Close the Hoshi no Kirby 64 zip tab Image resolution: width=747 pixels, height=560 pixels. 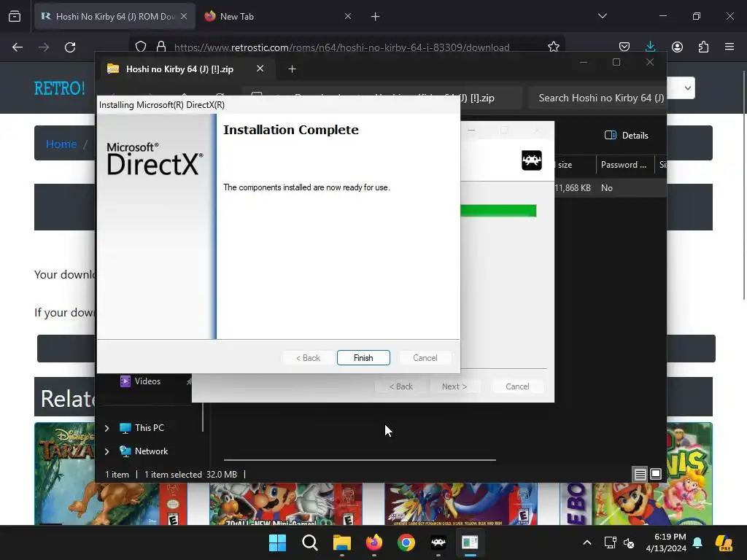(260, 69)
